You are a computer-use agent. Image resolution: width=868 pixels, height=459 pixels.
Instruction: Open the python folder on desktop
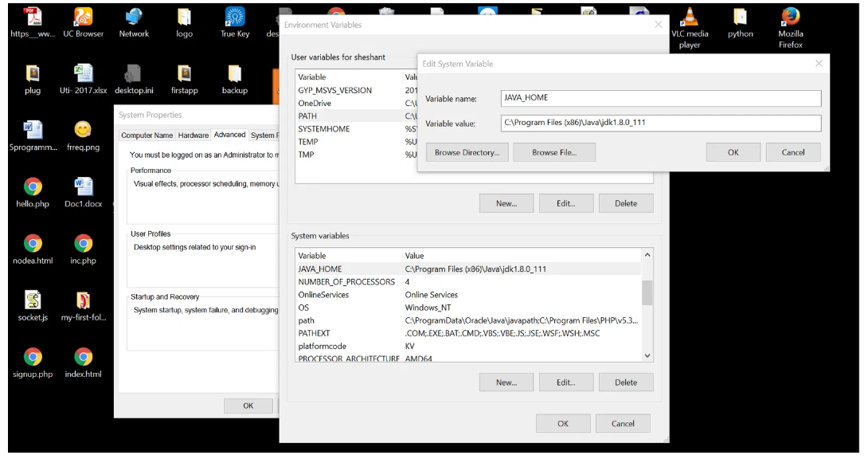[x=740, y=18]
